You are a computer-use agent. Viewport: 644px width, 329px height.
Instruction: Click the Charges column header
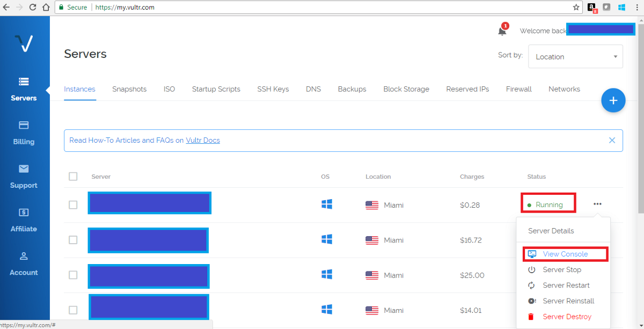pyautogui.click(x=472, y=177)
